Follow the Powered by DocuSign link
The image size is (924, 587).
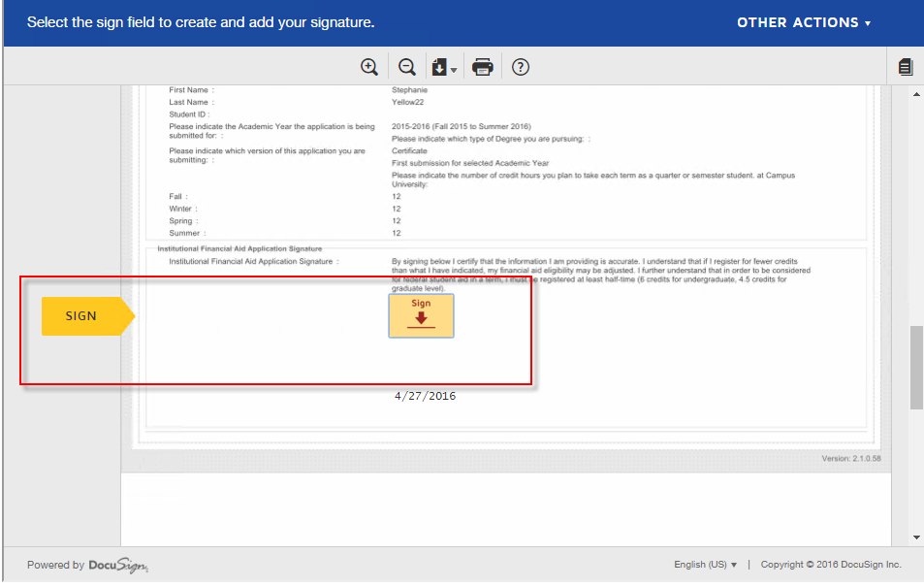click(87, 565)
